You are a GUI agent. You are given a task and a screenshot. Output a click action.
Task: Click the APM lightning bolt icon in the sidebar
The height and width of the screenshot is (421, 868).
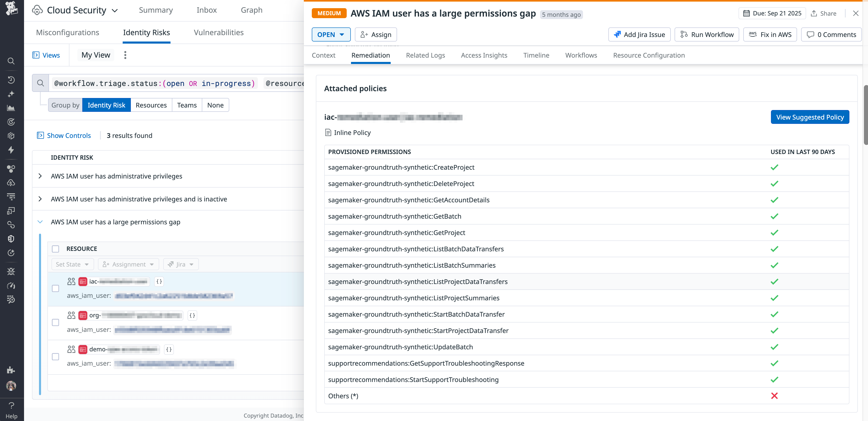11,150
